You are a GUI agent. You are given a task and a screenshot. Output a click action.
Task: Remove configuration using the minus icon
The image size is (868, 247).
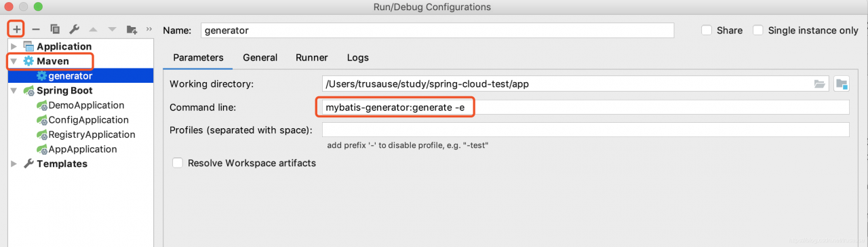point(36,29)
